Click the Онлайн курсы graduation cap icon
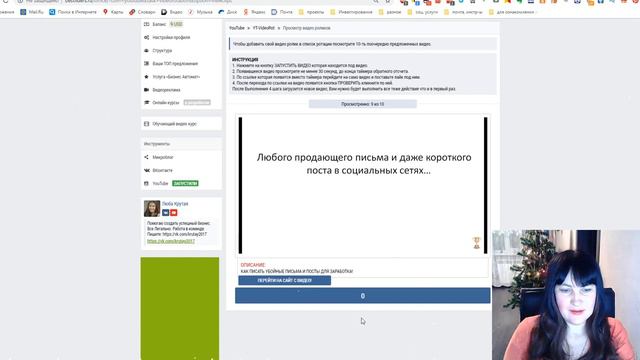640x360 pixels. coord(147,103)
